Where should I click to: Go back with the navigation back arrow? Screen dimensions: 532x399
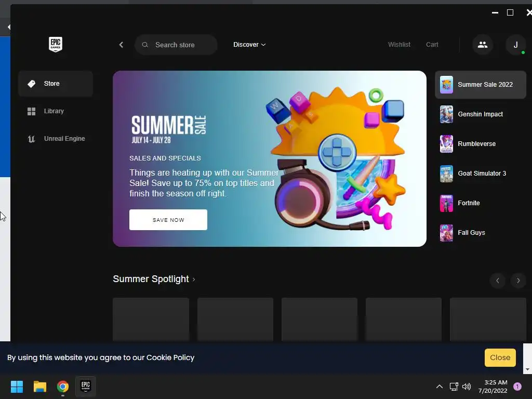(x=121, y=45)
